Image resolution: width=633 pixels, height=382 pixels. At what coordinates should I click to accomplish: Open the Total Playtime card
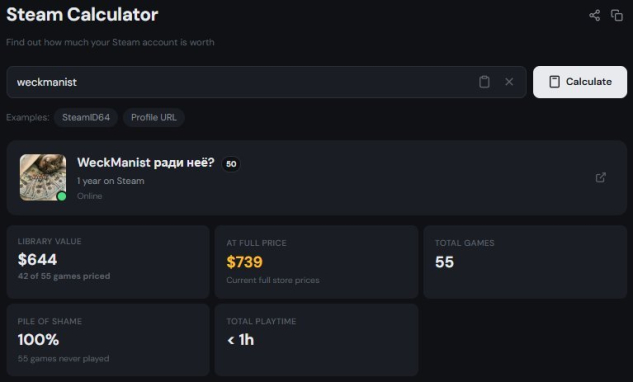tap(316, 340)
